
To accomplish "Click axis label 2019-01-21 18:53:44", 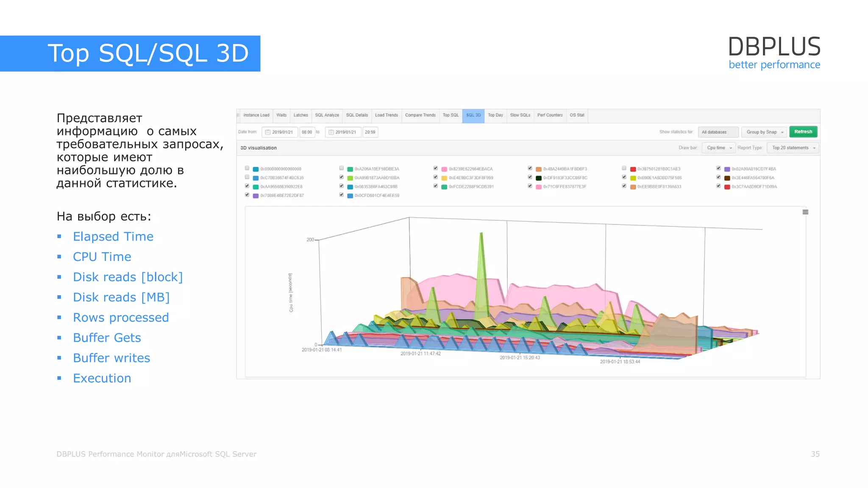I will 620,362.
